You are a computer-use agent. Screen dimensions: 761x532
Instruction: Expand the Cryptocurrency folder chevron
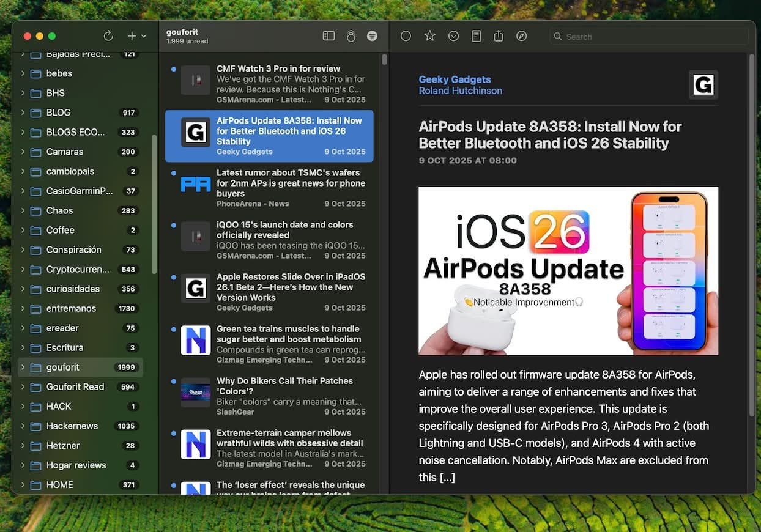click(x=23, y=270)
